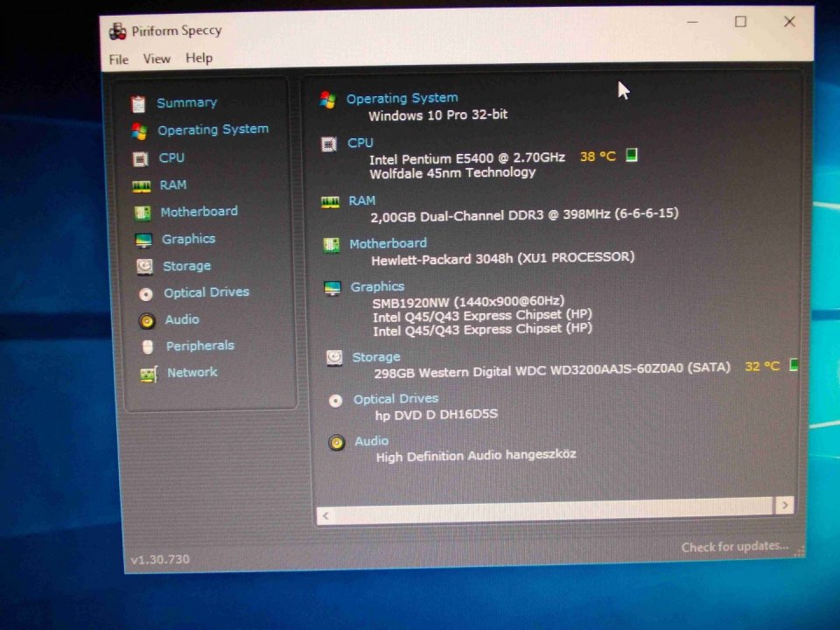Show Graphics details from sidebar
Viewport: 840px width, 630px height.
click(189, 239)
